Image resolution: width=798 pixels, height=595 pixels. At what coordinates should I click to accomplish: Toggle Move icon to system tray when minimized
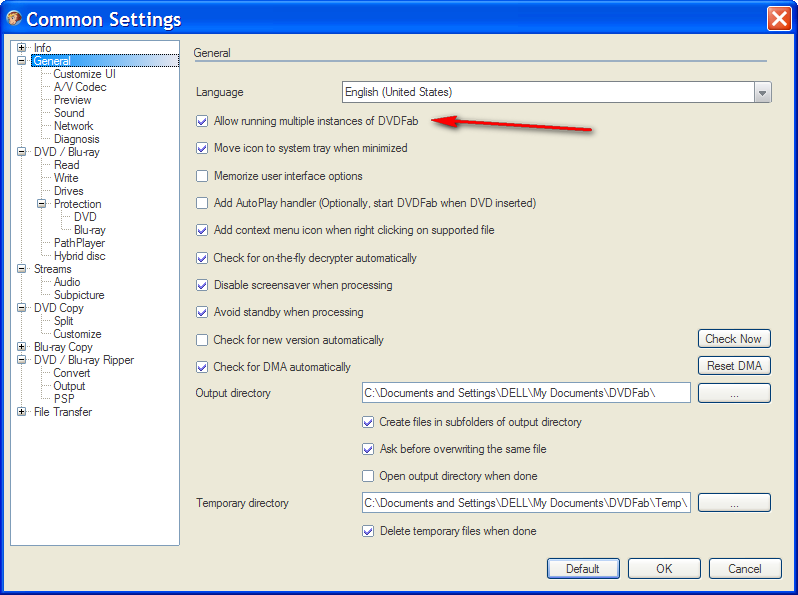tap(202, 148)
